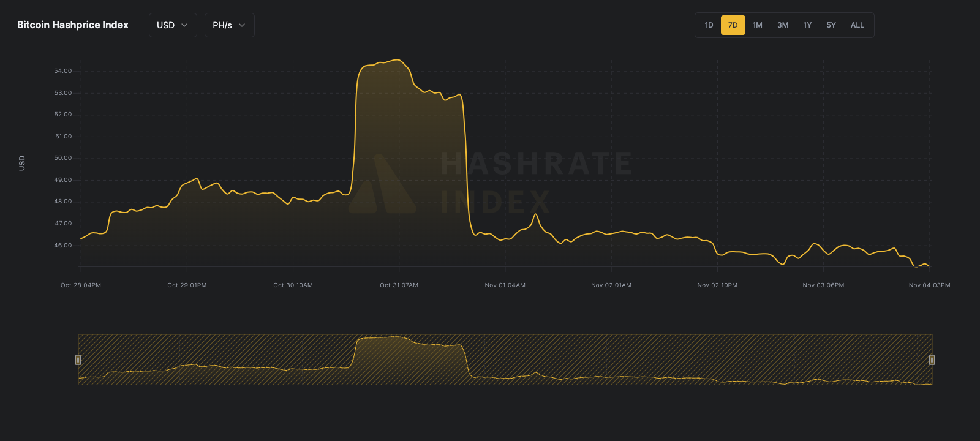The width and height of the screenshot is (980, 441).
Task: Click the vertical USD axis title
Action: [x=22, y=163]
